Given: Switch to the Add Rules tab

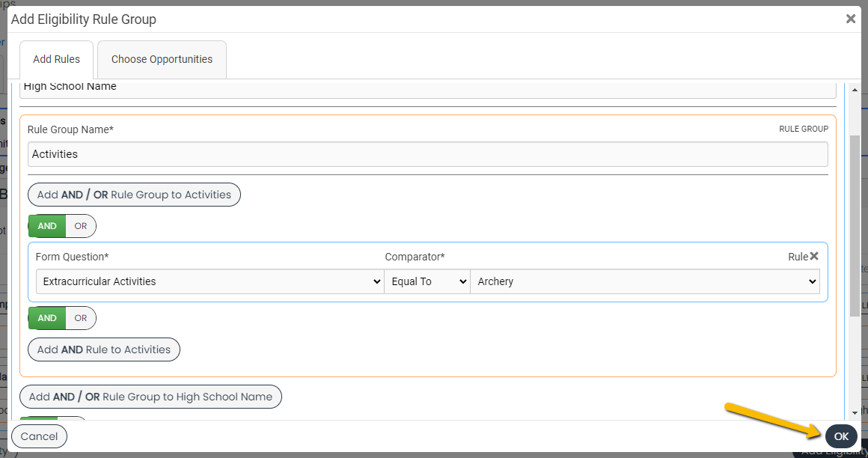Looking at the screenshot, I should click(56, 60).
